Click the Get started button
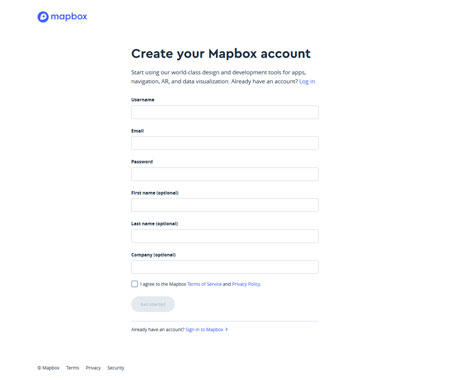The width and height of the screenshot is (450, 380). pyautogui.click(x=153, y=304)
